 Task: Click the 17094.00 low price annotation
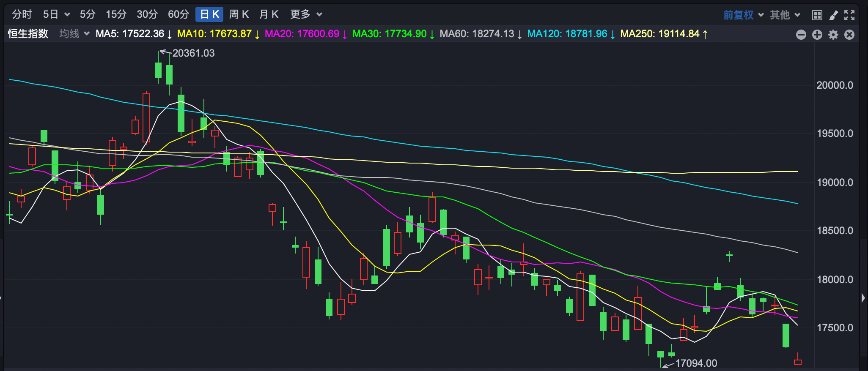[x=696, y=363]
